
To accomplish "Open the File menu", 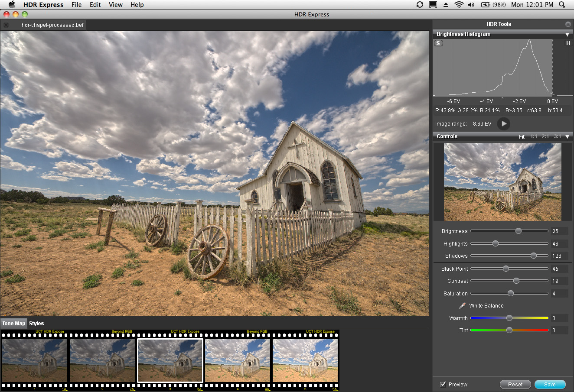I will [76, 5].
